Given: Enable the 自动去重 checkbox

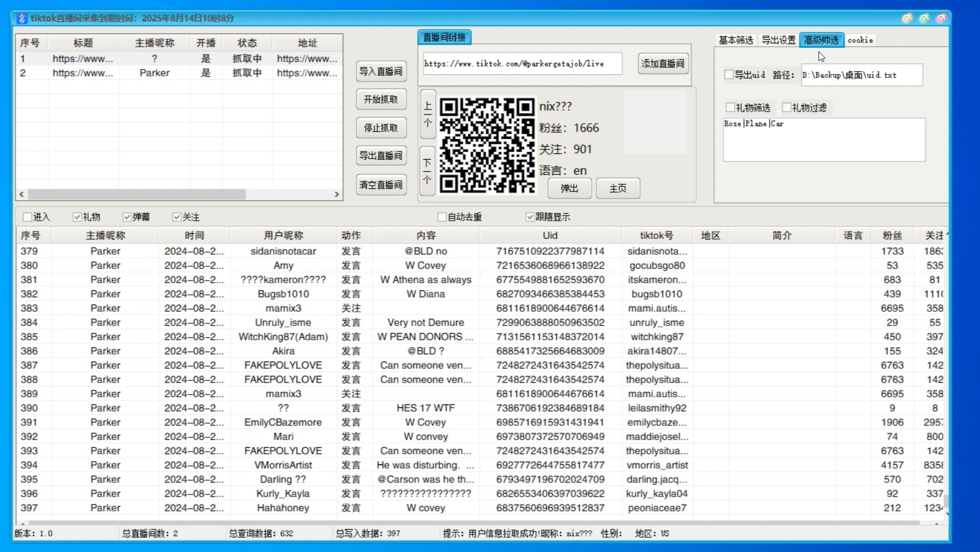Looking at the screenshot, I should tap(442, 217).
